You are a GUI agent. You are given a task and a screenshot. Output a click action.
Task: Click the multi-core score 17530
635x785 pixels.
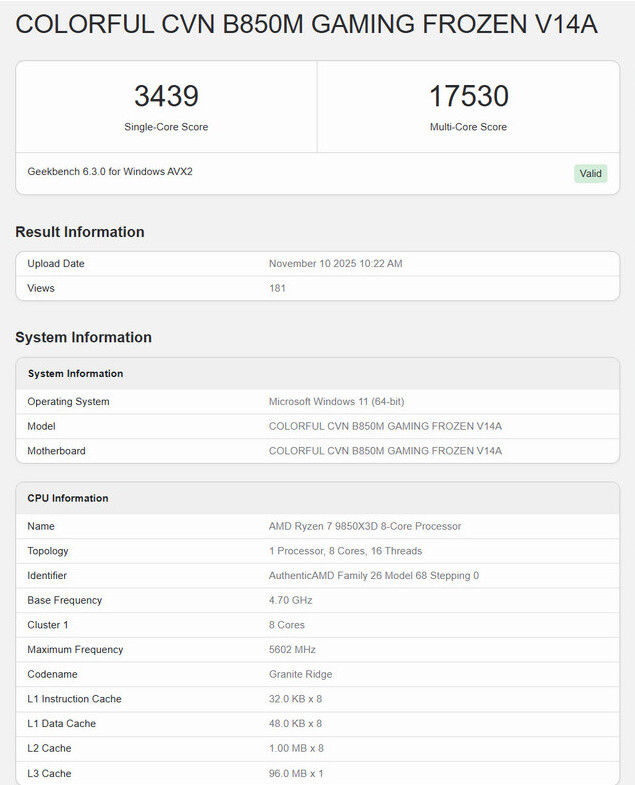pos(468,97)
